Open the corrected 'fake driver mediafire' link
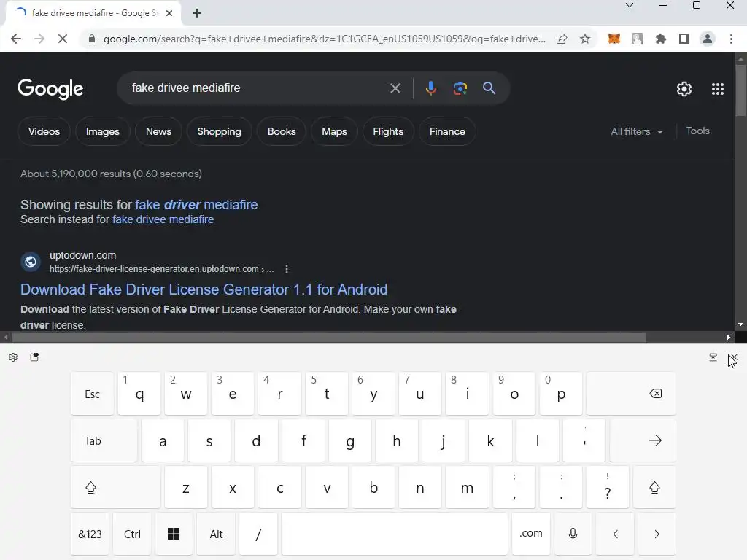Viewport: 747px width, 560px height. pyautogui.click(x=196, y=205)
